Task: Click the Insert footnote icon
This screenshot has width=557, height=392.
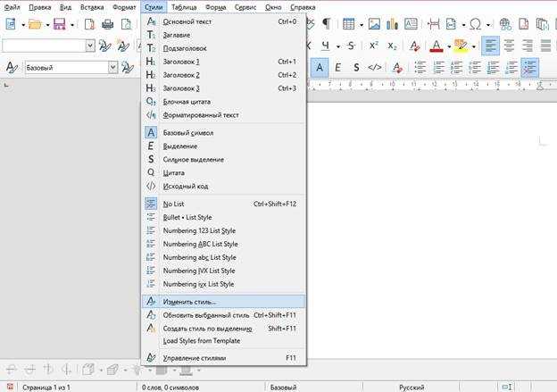Action: pyautogui.click(x=524, y=24)
